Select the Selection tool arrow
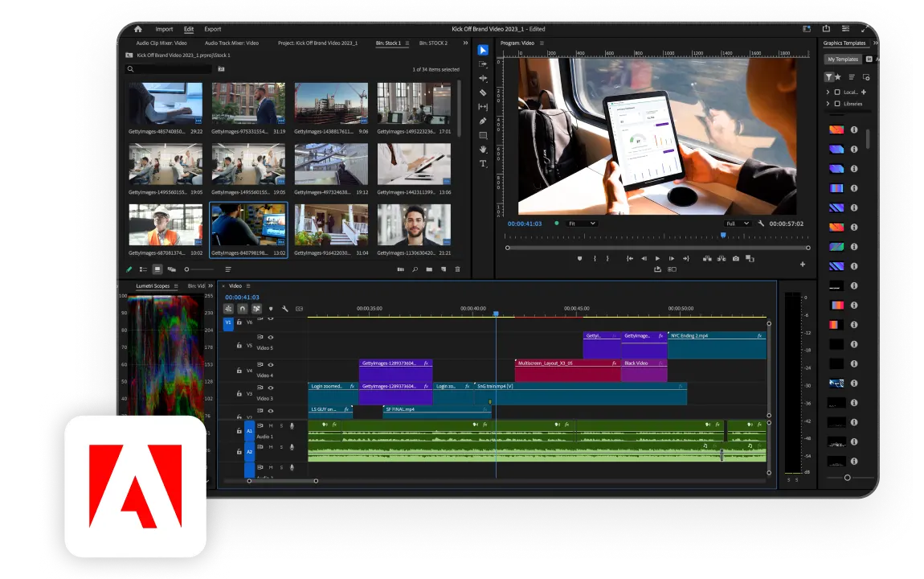 tap(483, 50)
